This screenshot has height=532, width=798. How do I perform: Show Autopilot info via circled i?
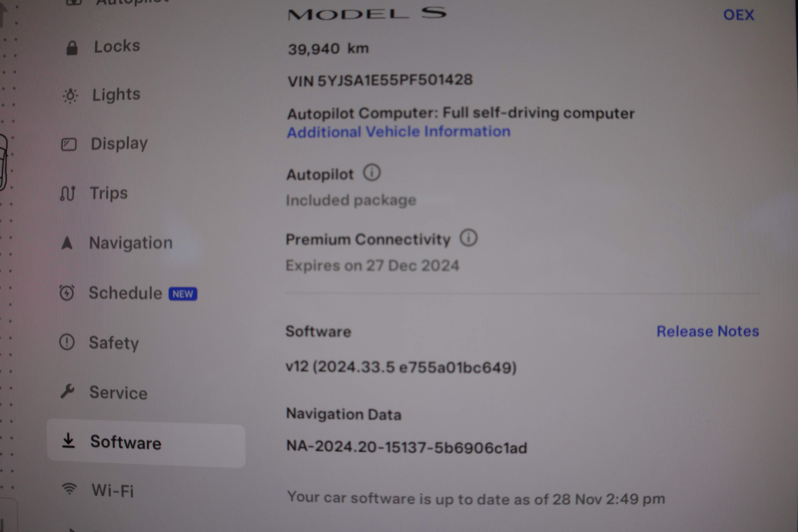click(x=372, y=173)
